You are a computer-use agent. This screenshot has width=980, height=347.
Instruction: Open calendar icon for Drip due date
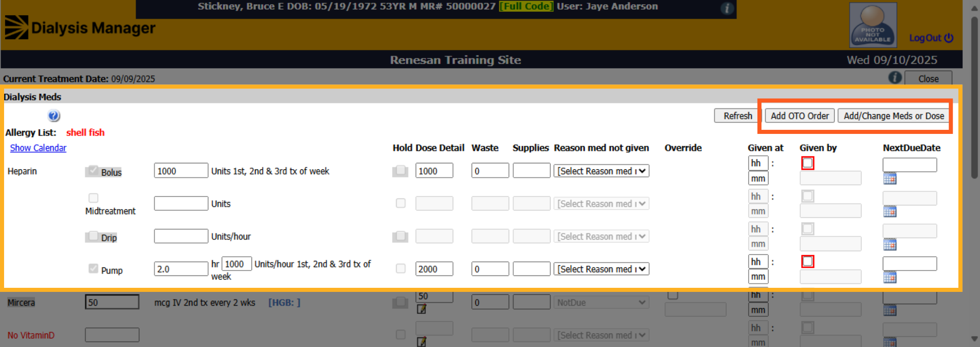[x=890, y=245]
